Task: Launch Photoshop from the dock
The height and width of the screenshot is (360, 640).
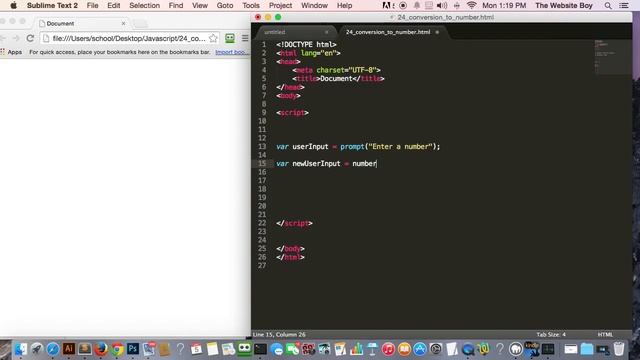Action: [133, 349]
